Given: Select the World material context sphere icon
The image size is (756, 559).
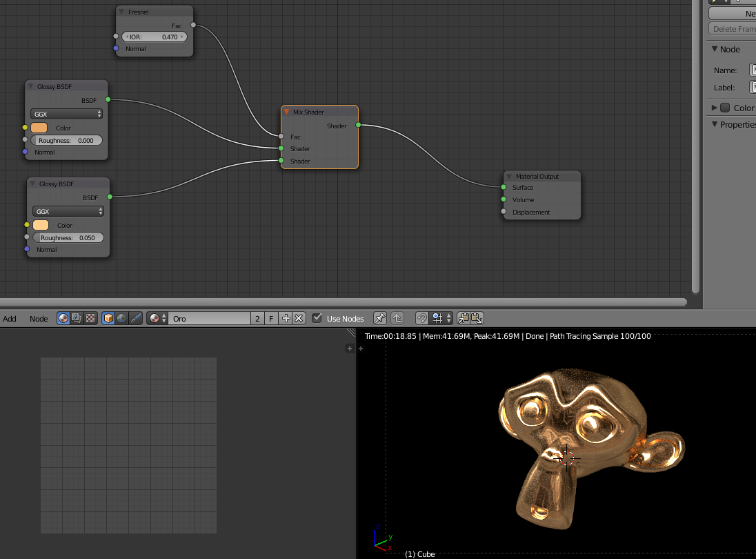Looking at the screenshot, I should tap(121, 318).
